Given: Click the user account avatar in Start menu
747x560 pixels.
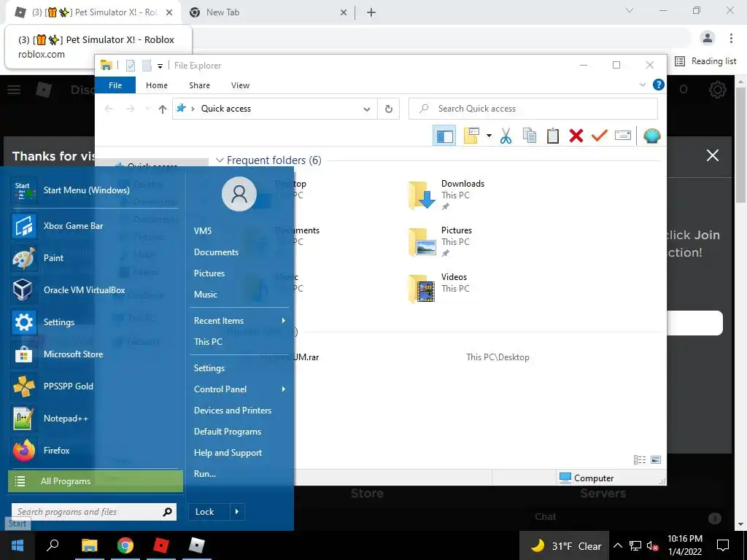Looking at the screenshot, I should [x=239, y=194].
